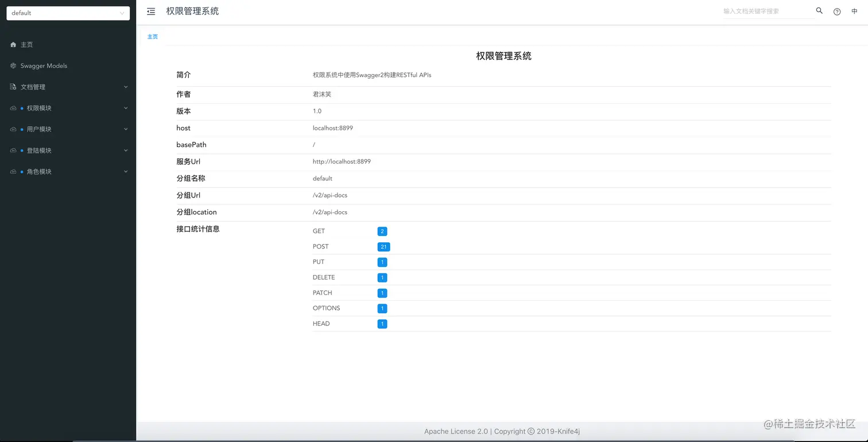
Task: Click the document icon beside 文档管理
Action: pyautogui.click(x=13, y=87)
